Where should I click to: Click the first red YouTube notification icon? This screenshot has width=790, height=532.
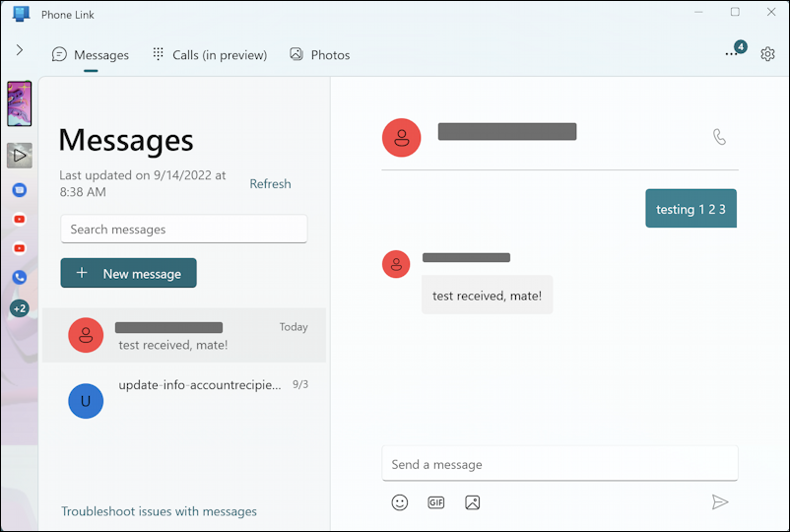(x=20, y=220)
